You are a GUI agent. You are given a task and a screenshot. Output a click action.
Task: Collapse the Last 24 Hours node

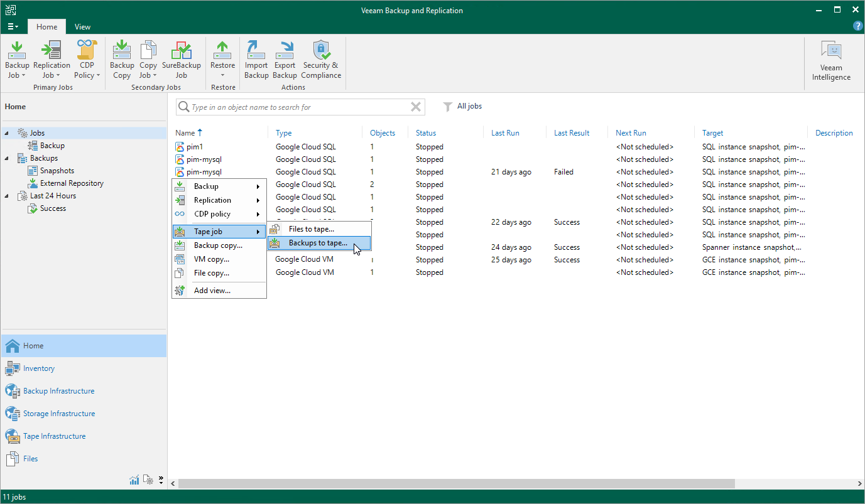click(8, 196)
